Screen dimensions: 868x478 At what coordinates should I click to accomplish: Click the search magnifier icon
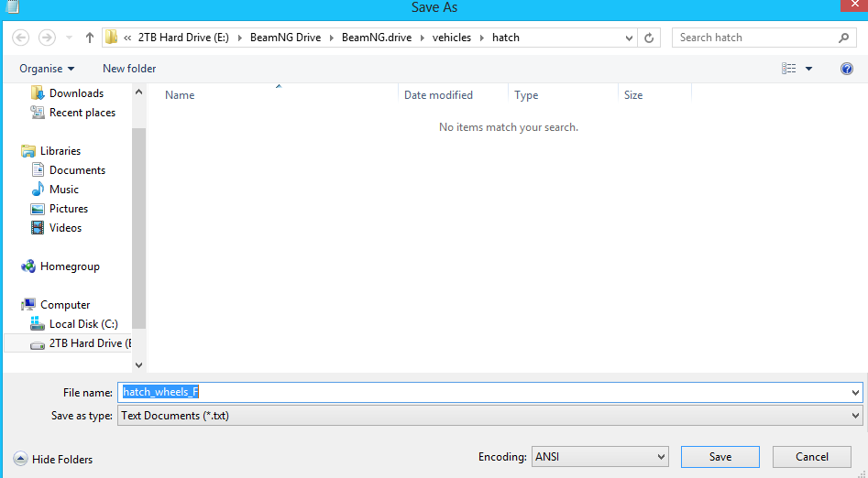coord(843,38)
